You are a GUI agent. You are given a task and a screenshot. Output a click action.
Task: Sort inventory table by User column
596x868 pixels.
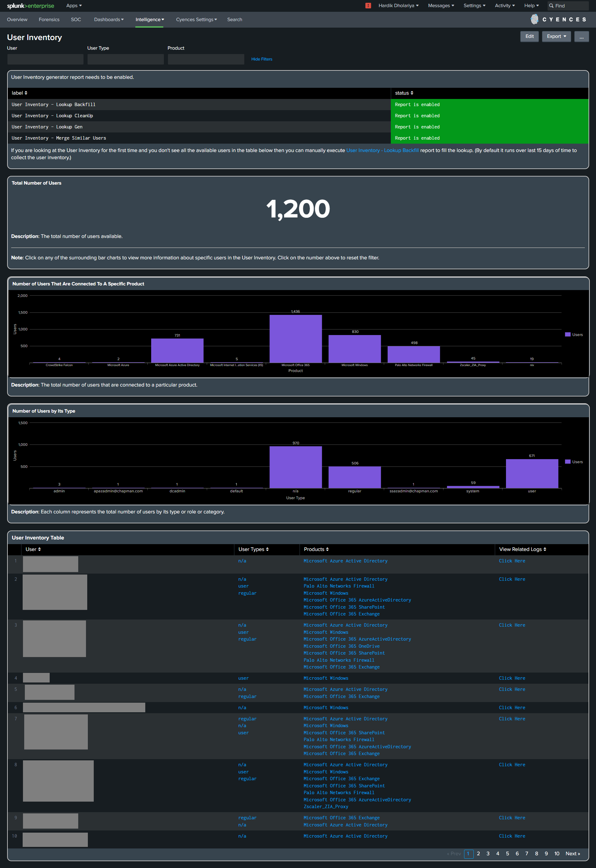pos(33,549)
